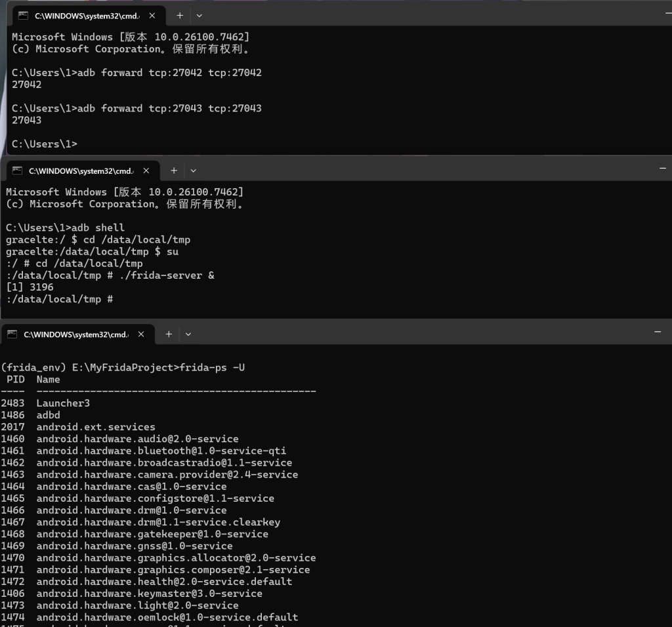This screenshot has height=627, width=672.
Task: Click cmd icon on the frida-ps window's tab
Action: click(x=12, y=334)
